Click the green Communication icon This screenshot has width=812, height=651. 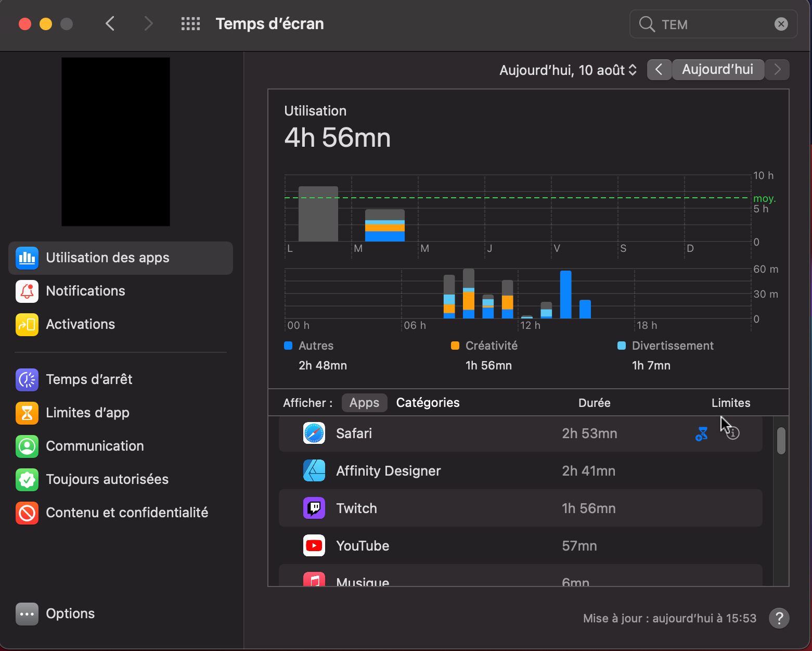(27, 446)
